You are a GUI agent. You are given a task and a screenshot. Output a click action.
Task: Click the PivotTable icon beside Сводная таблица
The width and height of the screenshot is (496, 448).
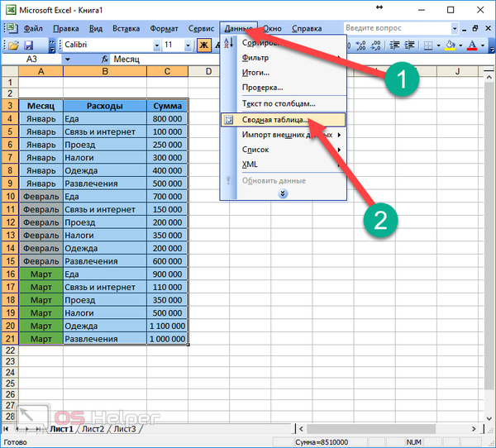click(228, 120)
